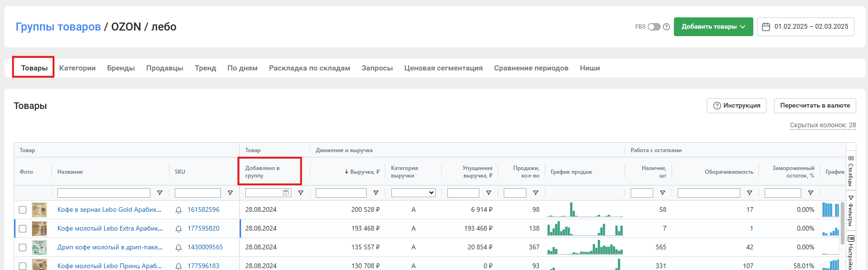Image resolution: width=868 pixels, height=270 pixels.
Task: Click thumbnail of Дрип кофе product
Action: [x=39, y=247]
